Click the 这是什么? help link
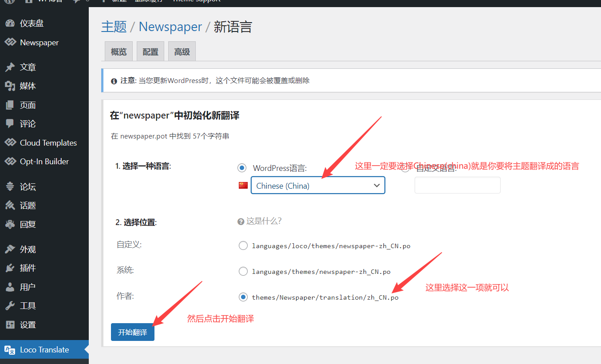Screen dimensions: 601x364 pyautogui.click(x=260, y=221)
